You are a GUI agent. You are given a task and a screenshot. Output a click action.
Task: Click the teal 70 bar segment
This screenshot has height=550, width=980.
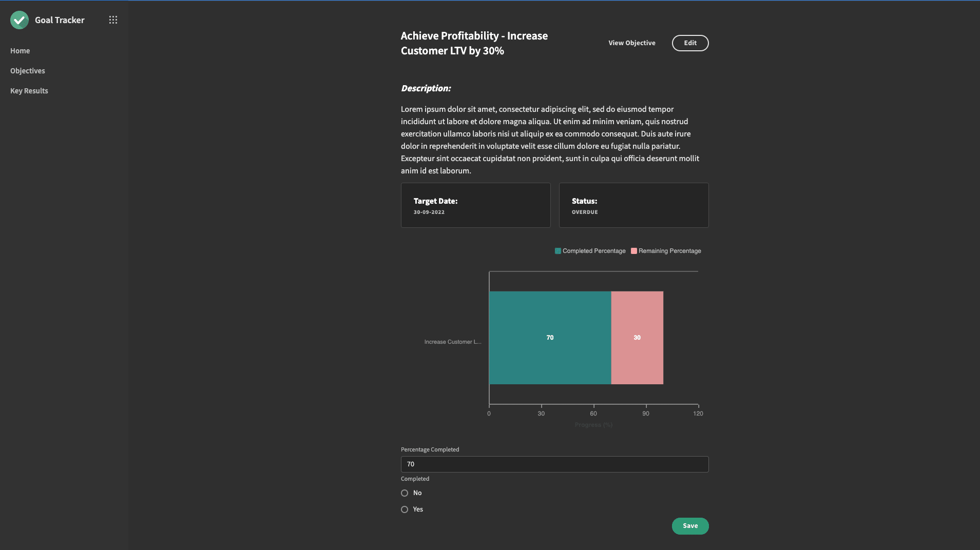click(550, 338)
